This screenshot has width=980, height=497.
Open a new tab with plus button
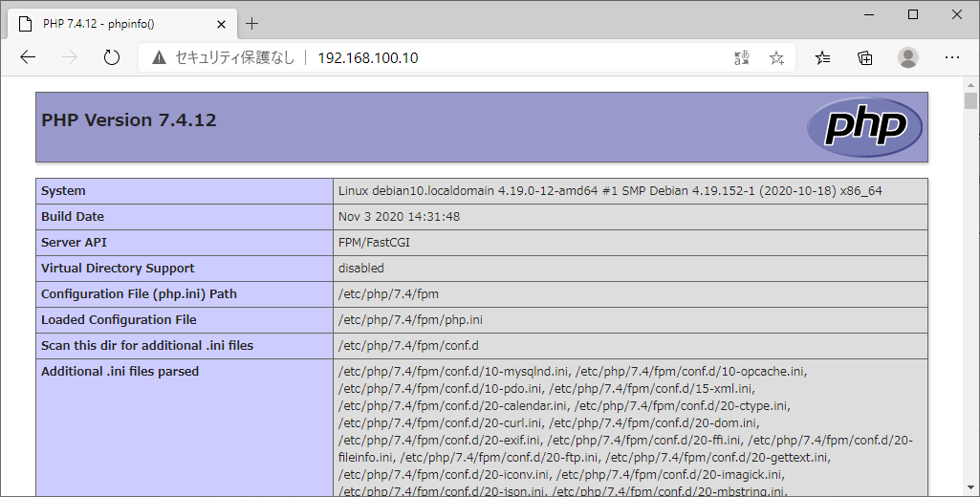click(251, 24)
